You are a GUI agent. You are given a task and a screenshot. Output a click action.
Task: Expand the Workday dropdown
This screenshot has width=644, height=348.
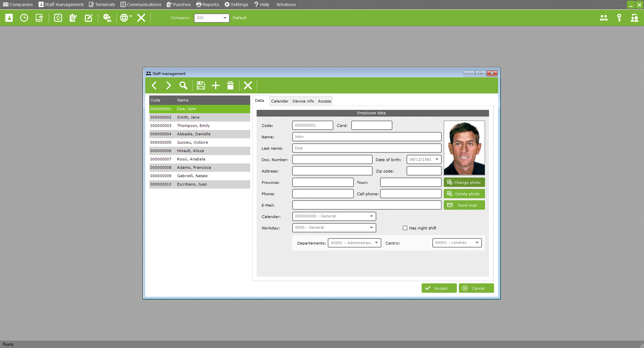click(371, 228)
